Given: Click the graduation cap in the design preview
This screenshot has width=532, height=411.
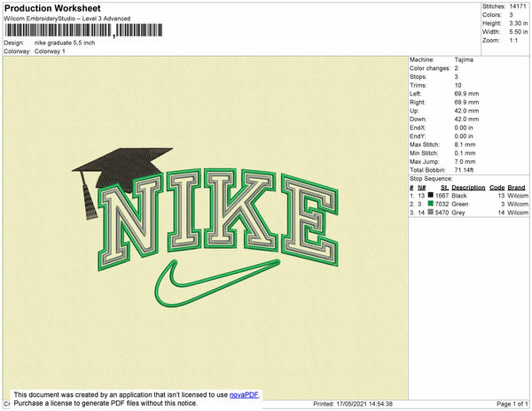Looking at the screenshot, I should tap(121, 170).
